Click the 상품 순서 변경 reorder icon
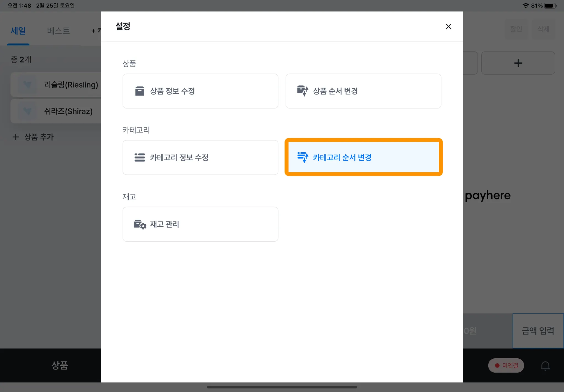The height and width of the screenshot is (392, 564). click(x=302, y=91)
